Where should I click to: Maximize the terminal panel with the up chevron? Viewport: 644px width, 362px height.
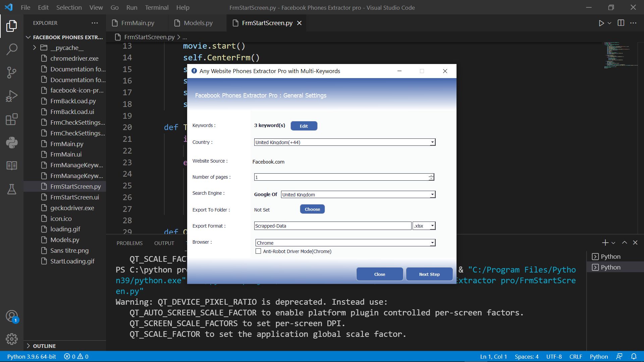625,243
